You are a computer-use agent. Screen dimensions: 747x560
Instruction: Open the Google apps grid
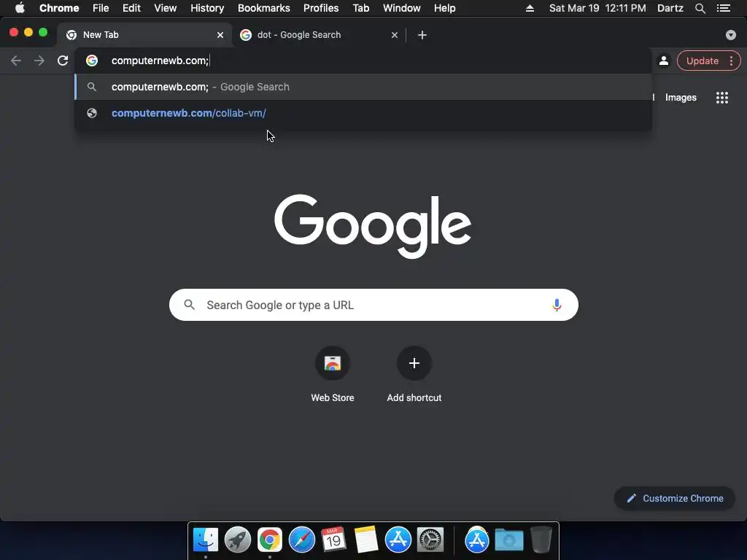pyautogui.click(x=721, y=98)
